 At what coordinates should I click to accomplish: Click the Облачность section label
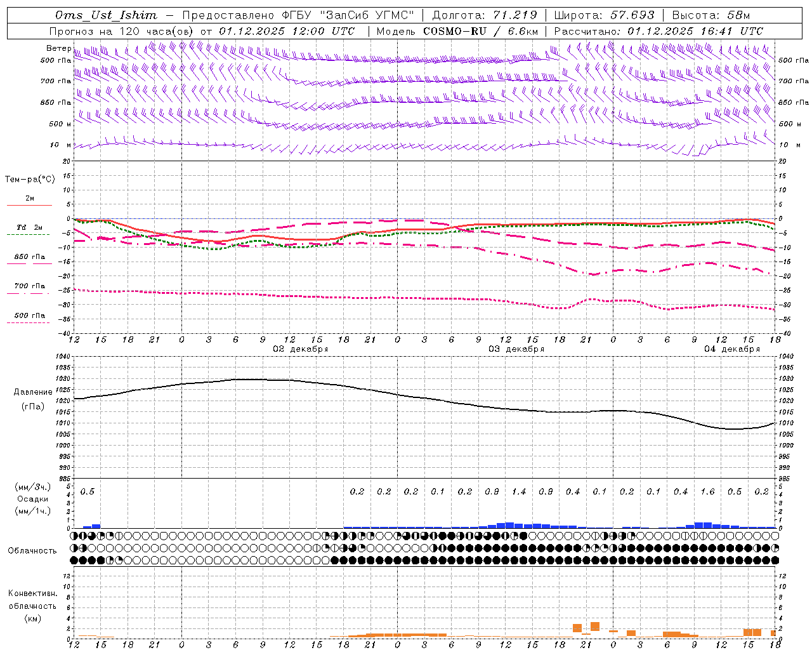pyautogui.click(x=32, y=551)
